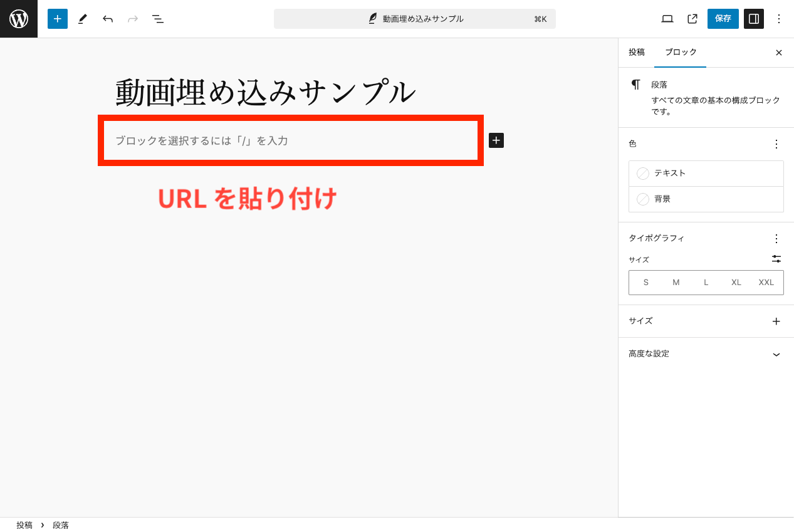794x532 pixels.
Task: Click the 段落 block name text
Action: pos(659,85)
